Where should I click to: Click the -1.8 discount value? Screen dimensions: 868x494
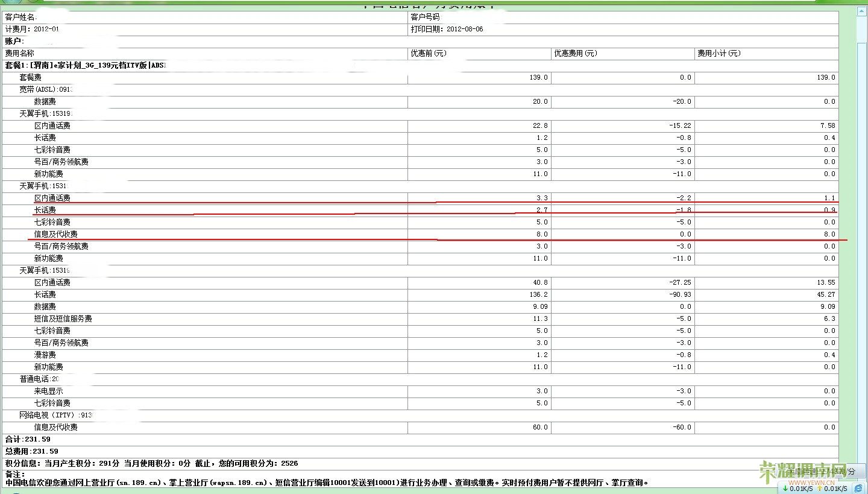point(684,210)
